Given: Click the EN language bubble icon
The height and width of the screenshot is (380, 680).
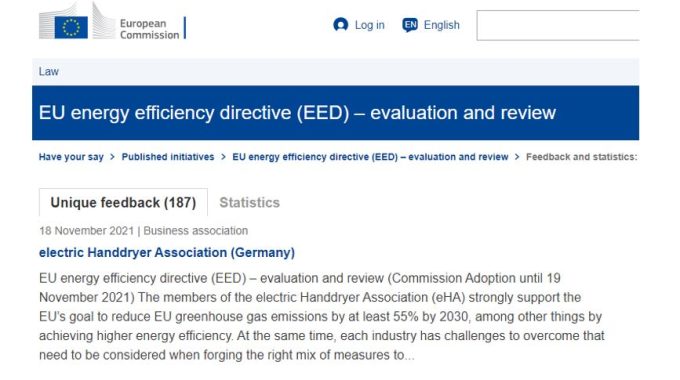Looking at the screenshot, I should [x=410, y=25].
